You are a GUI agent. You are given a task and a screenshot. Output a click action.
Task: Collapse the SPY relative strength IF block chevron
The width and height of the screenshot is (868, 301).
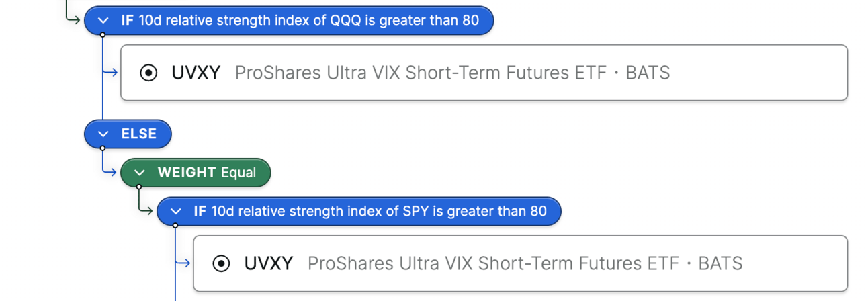point(175,212)
